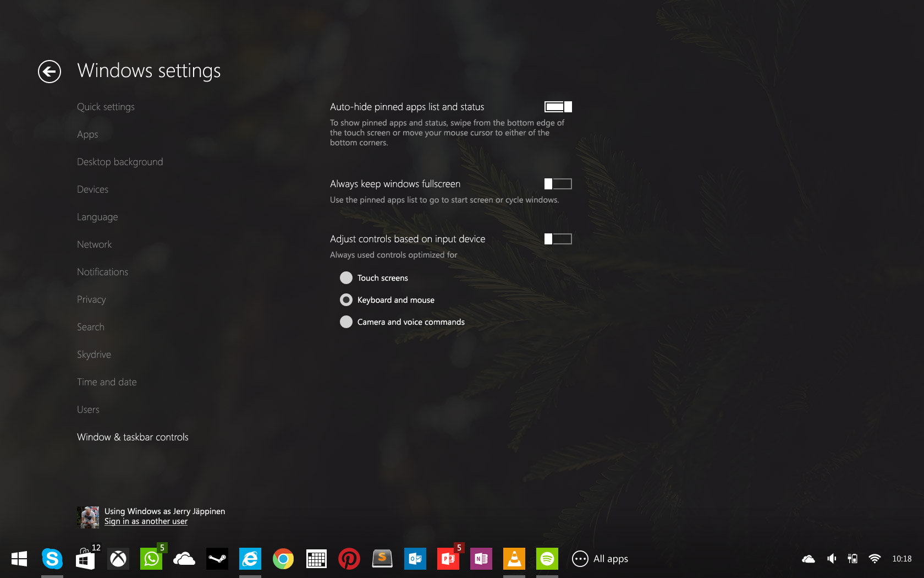Open the Desktop background settings category
The image size is (924, 578).
point(120,162)
